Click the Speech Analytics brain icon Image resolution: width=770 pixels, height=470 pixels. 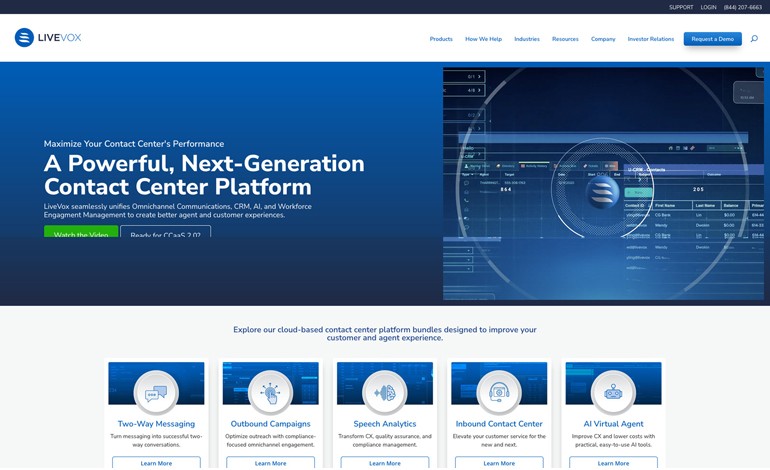(x=385, y=393)
